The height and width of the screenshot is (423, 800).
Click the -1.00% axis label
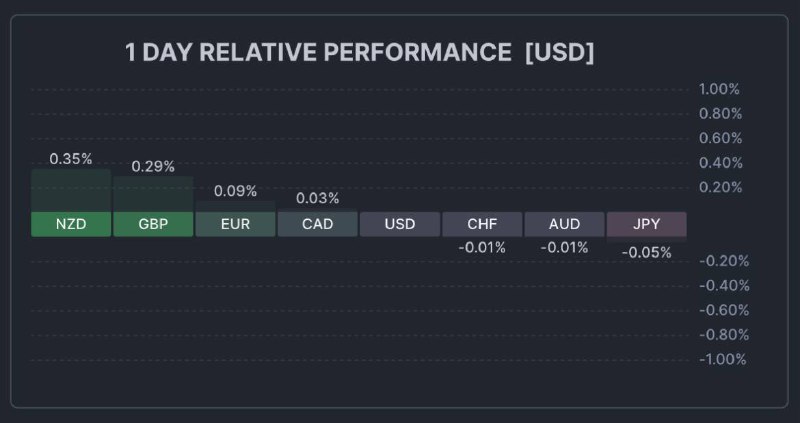coord(721,359)
